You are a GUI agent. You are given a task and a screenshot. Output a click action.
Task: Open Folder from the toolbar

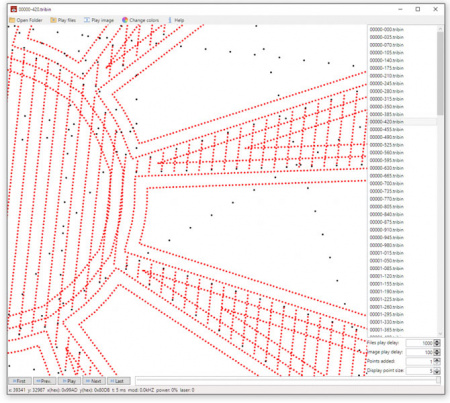click(x=26, y=20)
